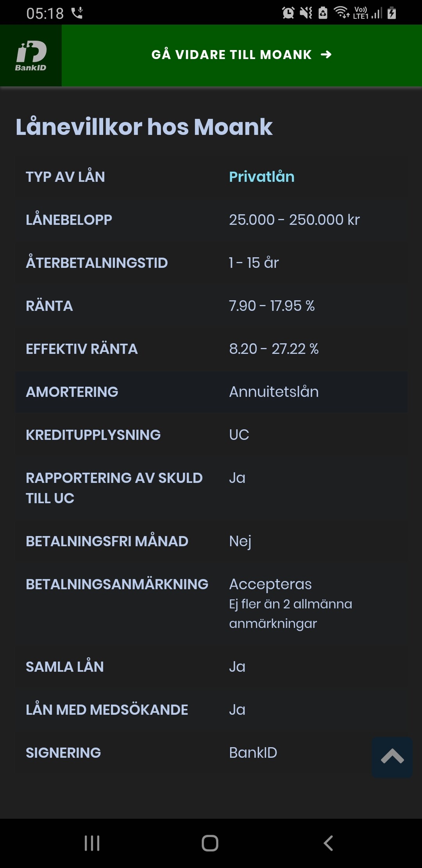The width and height of the screenshot is (422, 868).
Task: Tap the Signering BankID value
Action: 253,753
